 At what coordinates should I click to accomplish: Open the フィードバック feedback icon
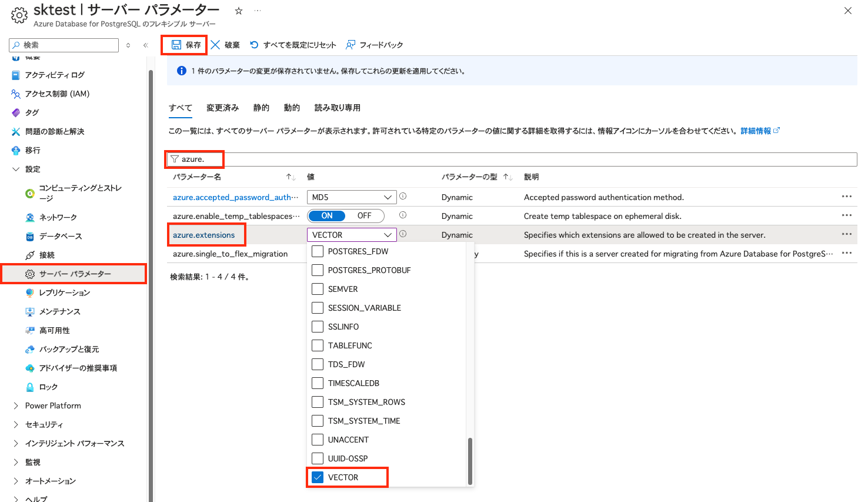coord(350,44)
